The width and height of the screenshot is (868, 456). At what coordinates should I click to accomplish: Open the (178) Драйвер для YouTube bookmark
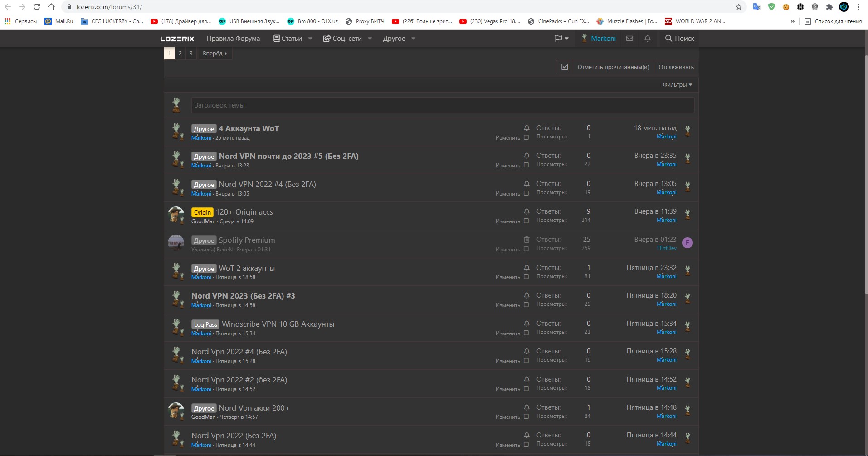(181, 21)
